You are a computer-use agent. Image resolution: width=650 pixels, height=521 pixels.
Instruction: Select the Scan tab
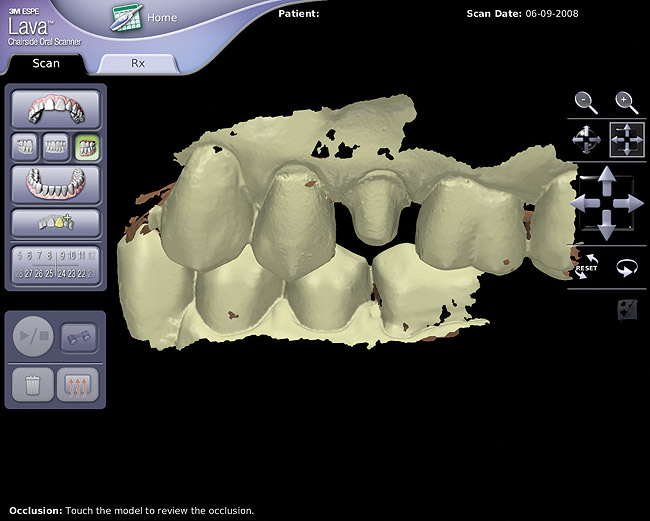coord(46,63)
